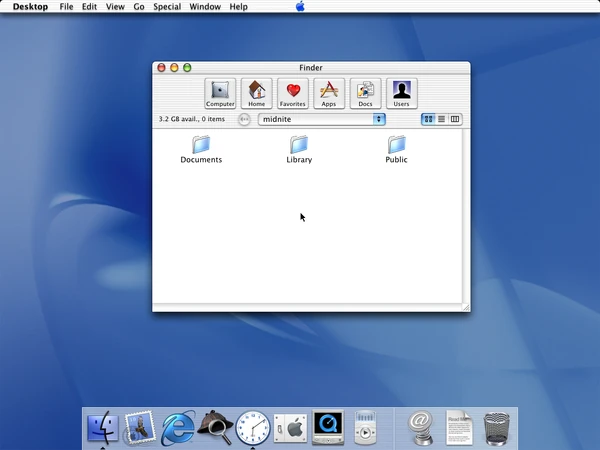
Task: Open the Trash in the Dock
Action: click(x=497, y=428)
